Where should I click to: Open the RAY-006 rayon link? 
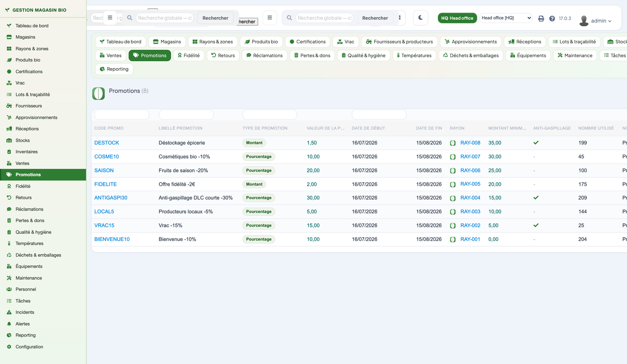470,170
